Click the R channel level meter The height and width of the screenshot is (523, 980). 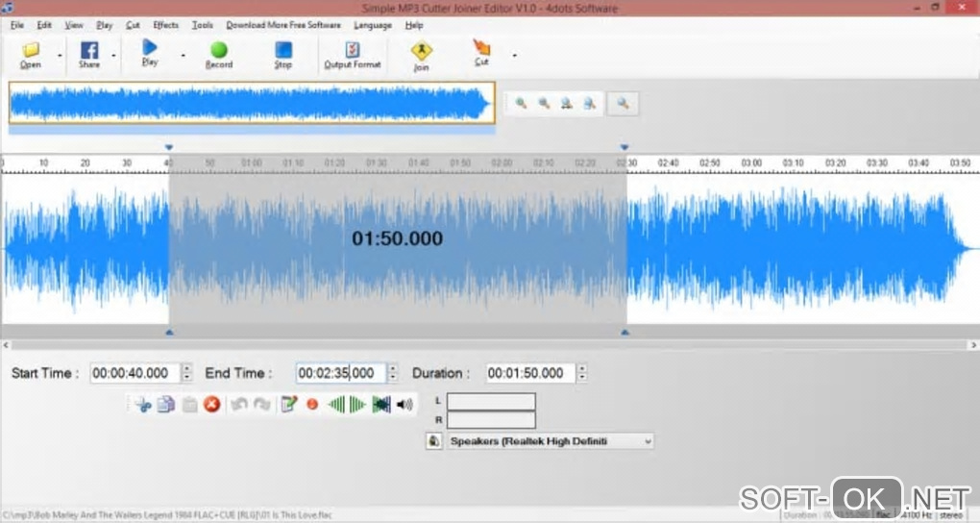pos(491,419)
